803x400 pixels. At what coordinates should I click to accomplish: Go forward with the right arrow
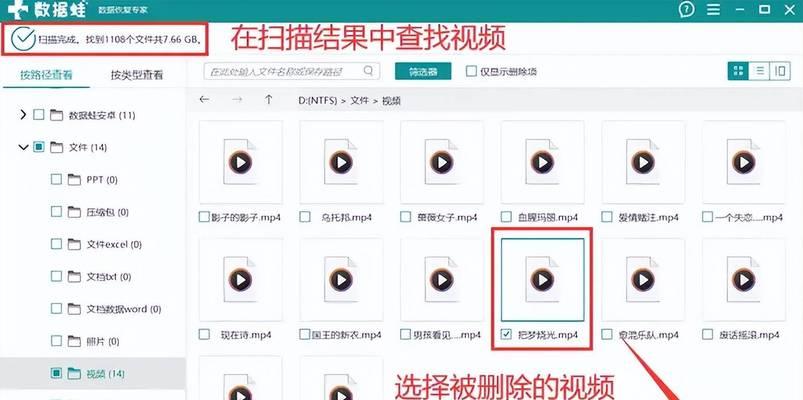click(x=237, y=99)
